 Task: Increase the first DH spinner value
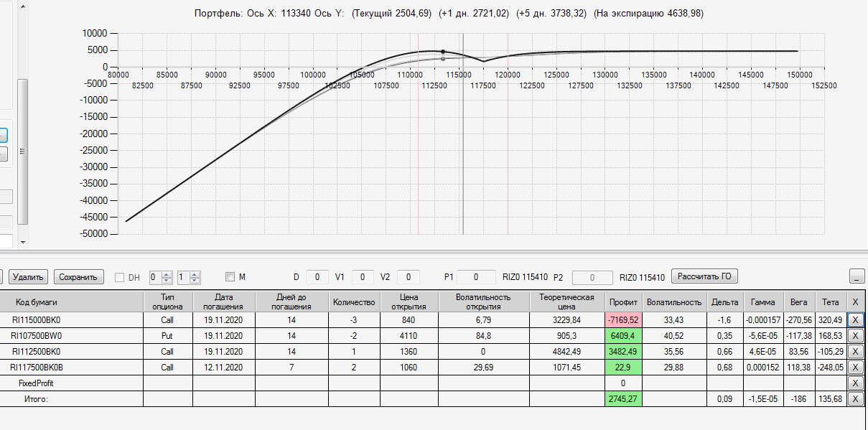point(167,274)
